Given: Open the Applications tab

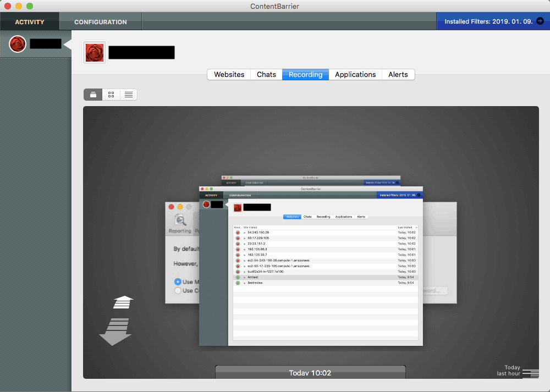Looking at the screenshot, I should [355, 74].
